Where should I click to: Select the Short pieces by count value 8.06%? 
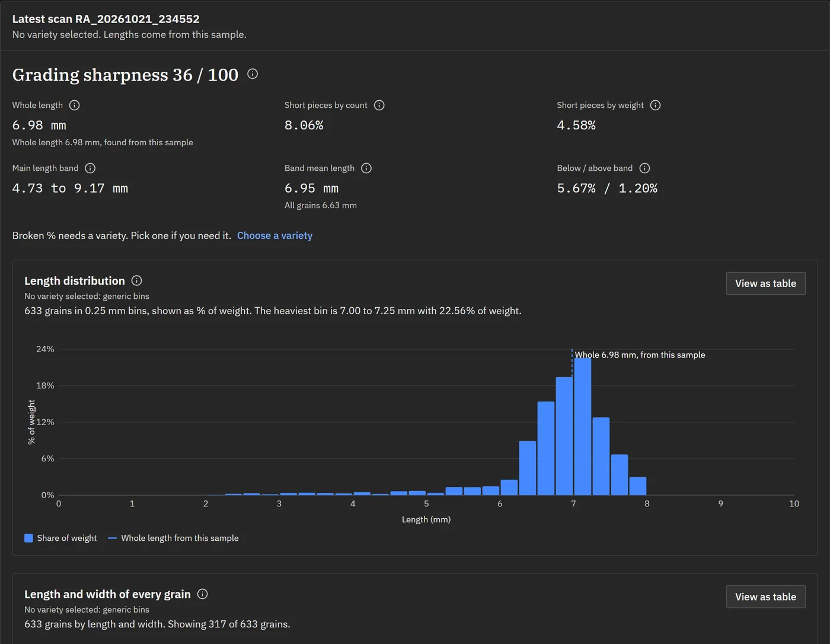tap(304, 126)
